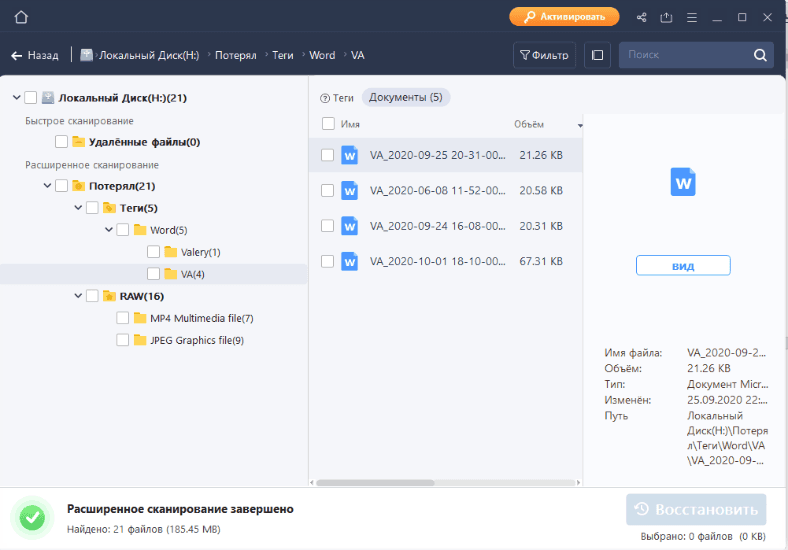Open the hamburger menu in title bar
The image size is (788, 550).
coord(692,17)
